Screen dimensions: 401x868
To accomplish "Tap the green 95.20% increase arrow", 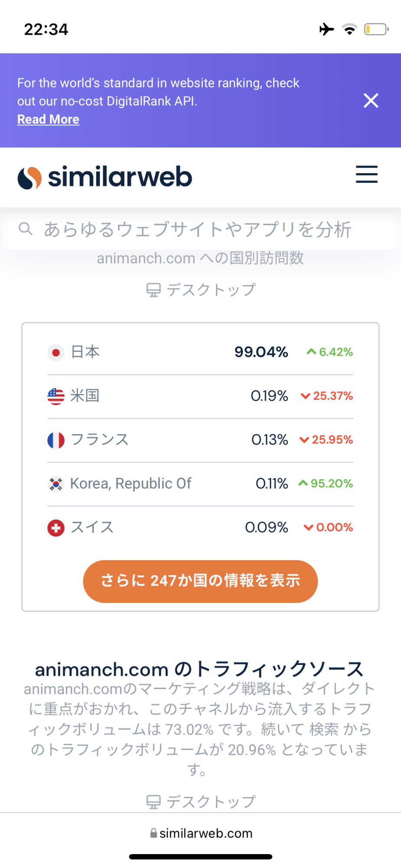I will (x=303, y=483).
